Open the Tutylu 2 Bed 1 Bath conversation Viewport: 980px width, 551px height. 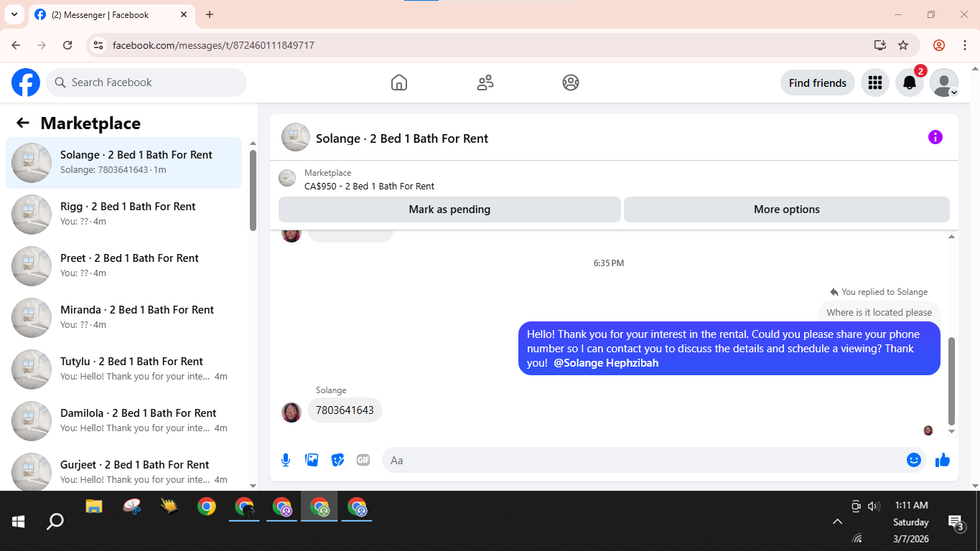123,369
